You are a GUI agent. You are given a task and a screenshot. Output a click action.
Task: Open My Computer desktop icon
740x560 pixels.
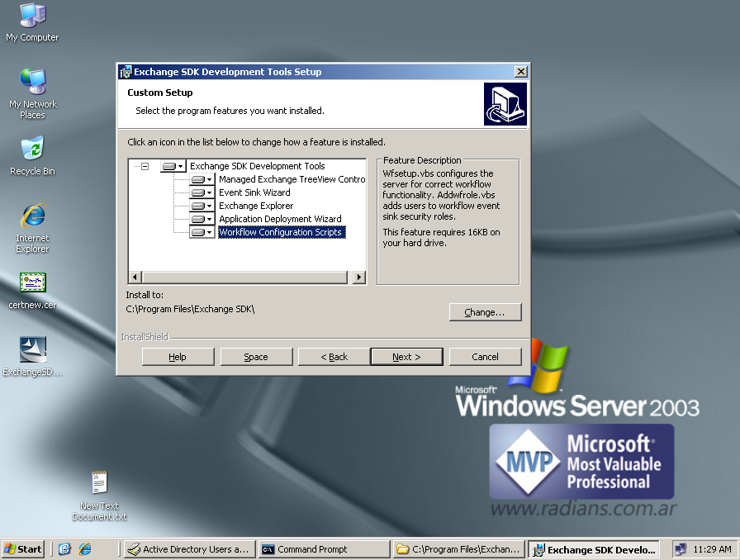(32, 17)
